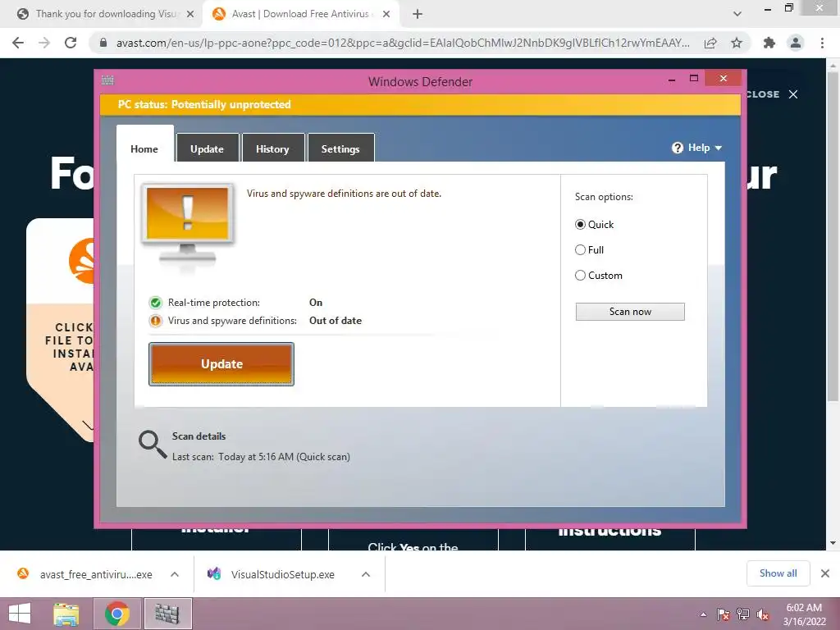The width and height of the screenshot is (840, 630).
Task: Expand VisualStudioSetup.exe options chevron
Action: (366, 574)
